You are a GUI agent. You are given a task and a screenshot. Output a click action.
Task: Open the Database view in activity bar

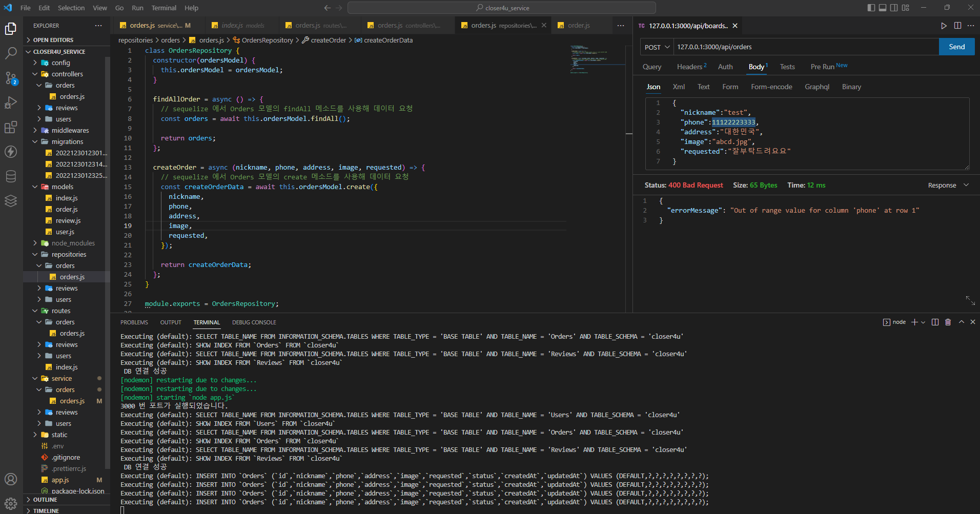(11, 176)
